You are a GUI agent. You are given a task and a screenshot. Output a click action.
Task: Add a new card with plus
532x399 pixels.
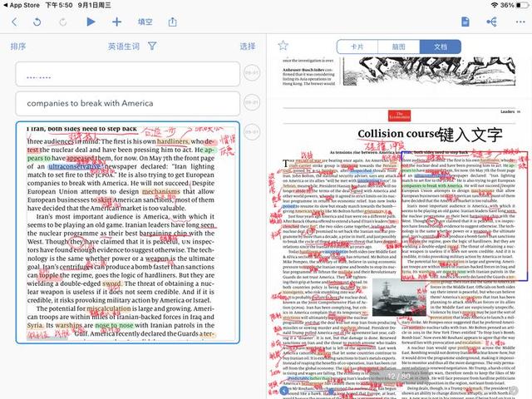(116, 22)
